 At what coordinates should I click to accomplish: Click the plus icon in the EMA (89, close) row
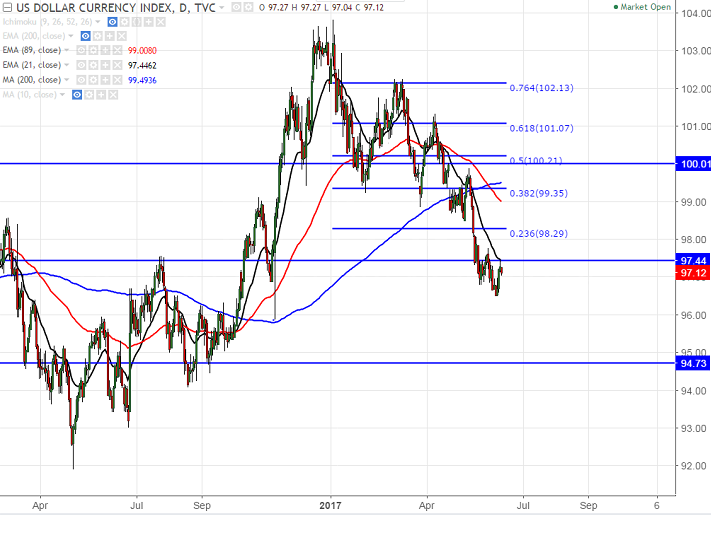(x=105, y=50)
